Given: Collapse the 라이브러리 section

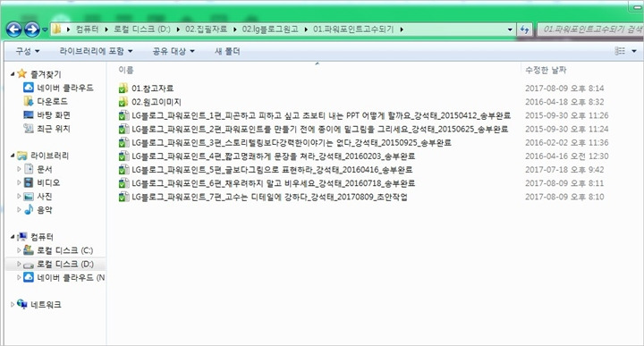Looking at the screenshot, I should pos(13,156).
